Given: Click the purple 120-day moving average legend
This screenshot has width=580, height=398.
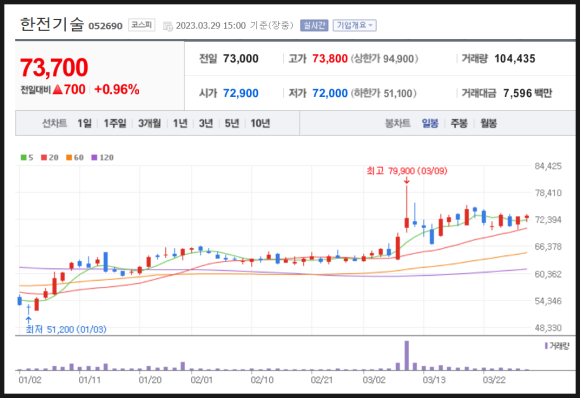Looking at the screenshot, I should [x=102, y=158].
